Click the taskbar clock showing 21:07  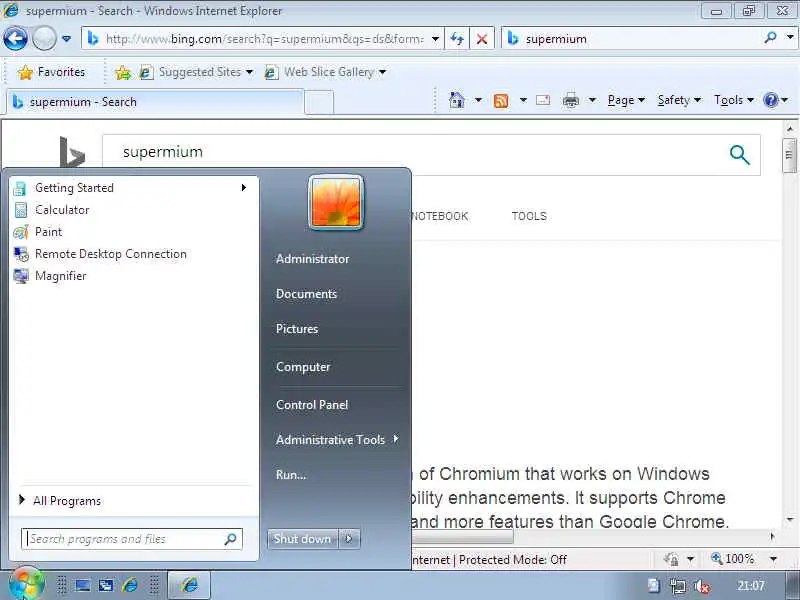751,586
